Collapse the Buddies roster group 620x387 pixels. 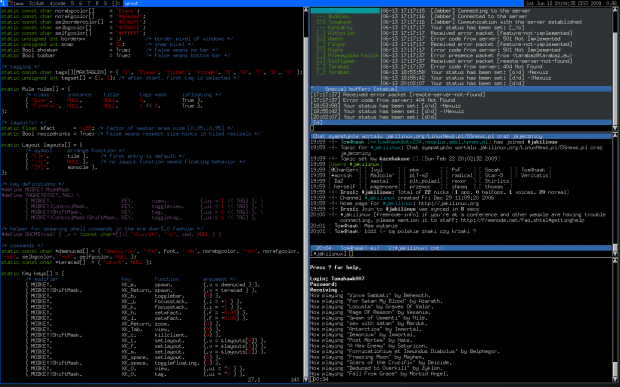point(333,16)
